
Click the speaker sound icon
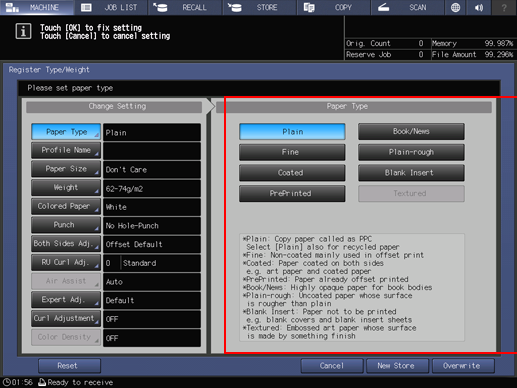click(x=479, y=7)
